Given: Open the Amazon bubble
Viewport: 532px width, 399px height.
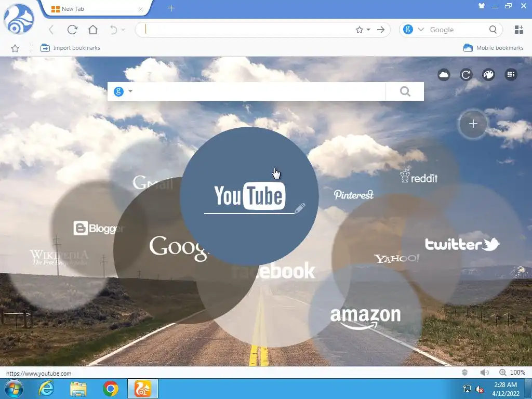Looking at the screenshot, I should click(365, 317).
